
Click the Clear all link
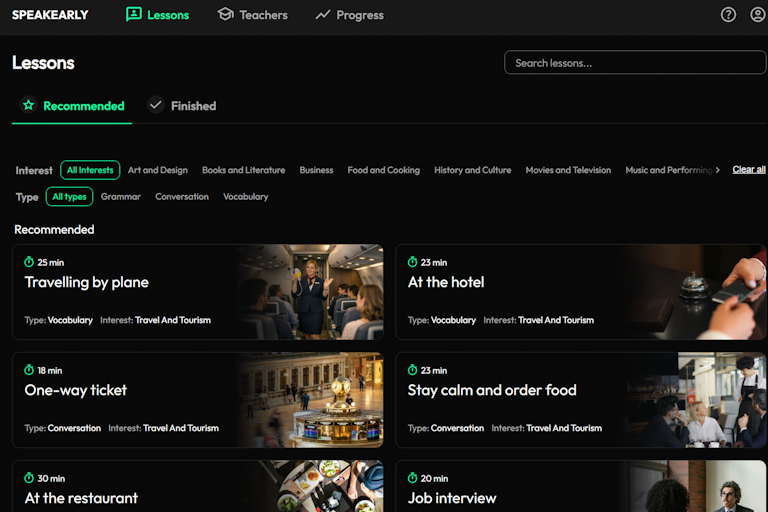(749, 170)
